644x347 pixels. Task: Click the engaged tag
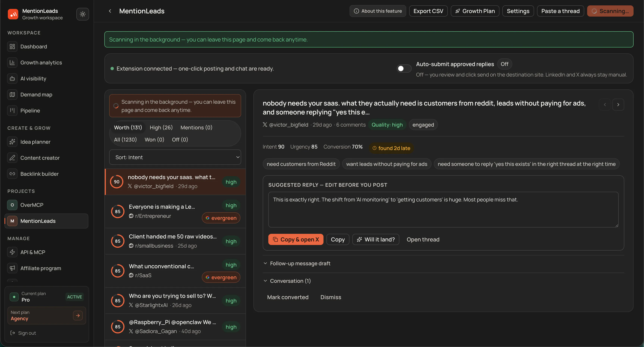(x=423, y=125)
